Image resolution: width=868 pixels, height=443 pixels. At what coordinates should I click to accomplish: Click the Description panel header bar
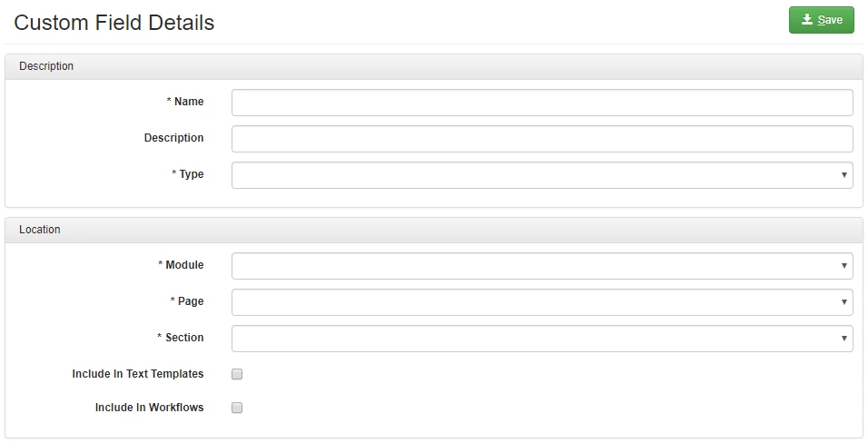434,66
